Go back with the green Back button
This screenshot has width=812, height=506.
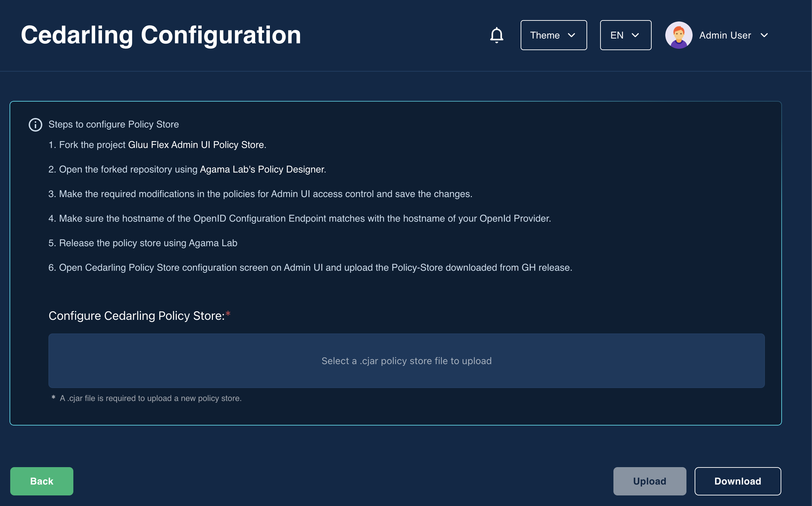(42, 481)
